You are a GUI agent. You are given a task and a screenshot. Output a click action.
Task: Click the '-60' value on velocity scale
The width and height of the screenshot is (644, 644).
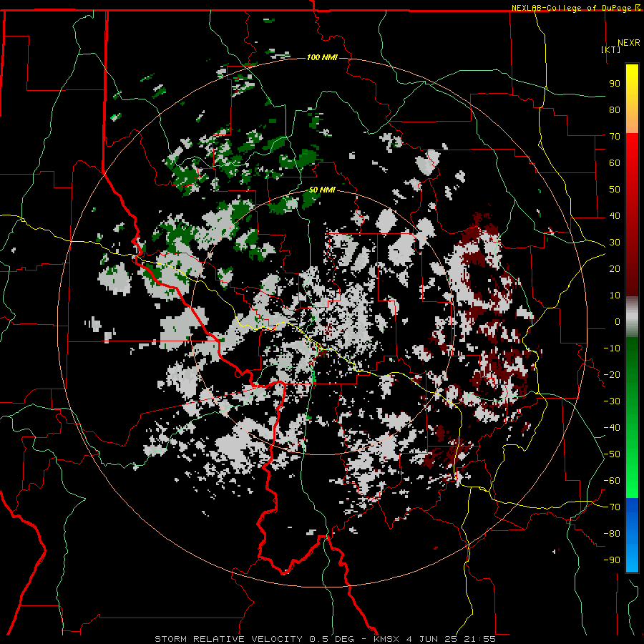pyautogui.click(x=612, y=481)
